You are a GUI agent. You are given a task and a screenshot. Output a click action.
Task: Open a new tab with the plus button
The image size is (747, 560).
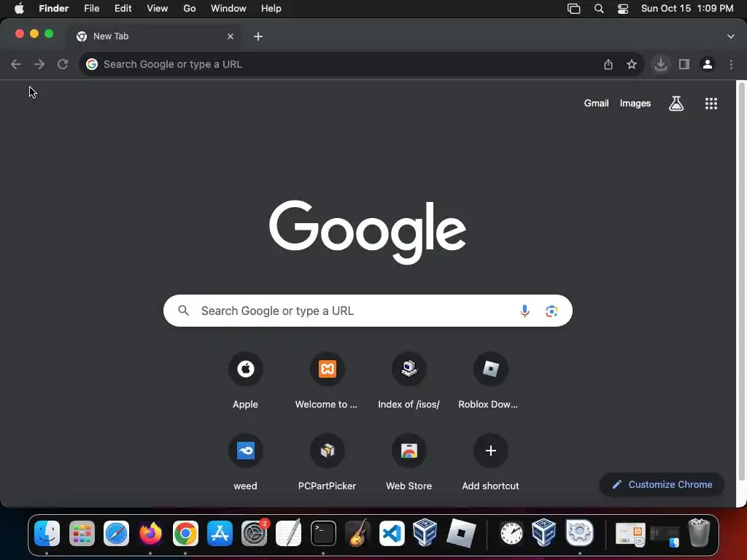click(x=258, y=36)
